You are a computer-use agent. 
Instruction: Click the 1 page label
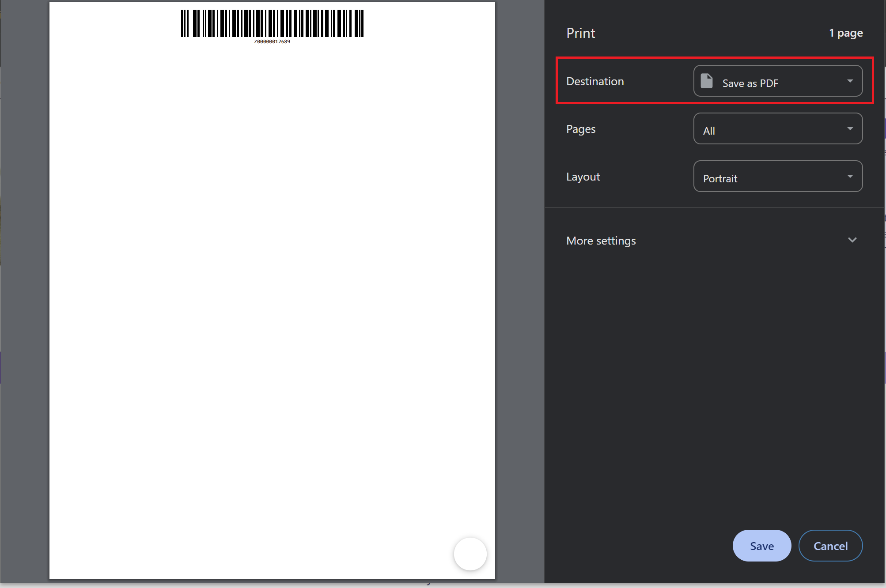846,33
